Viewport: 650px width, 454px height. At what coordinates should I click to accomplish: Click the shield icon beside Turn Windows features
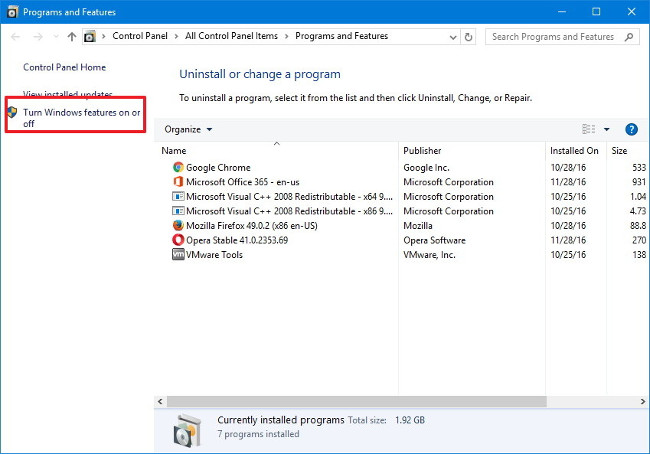point(12,112)
